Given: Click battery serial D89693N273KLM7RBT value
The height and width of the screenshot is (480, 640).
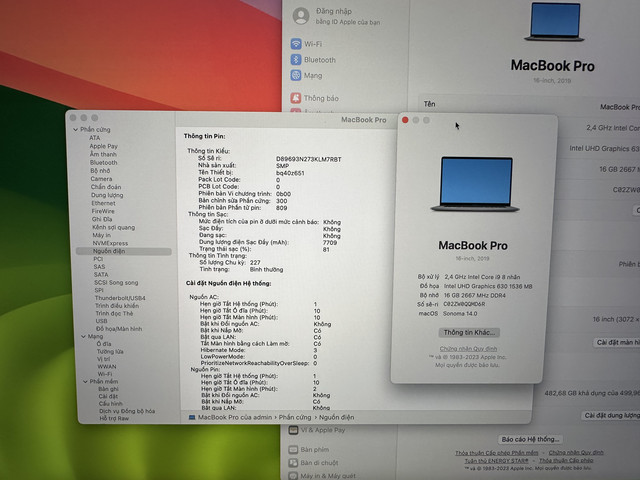Looking at the screenshot, I should (309, 159).
